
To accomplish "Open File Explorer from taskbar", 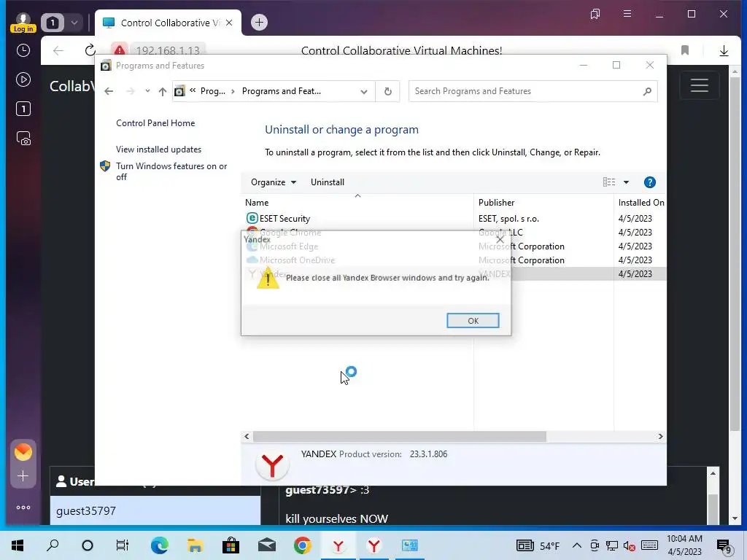I will (196, 545).
